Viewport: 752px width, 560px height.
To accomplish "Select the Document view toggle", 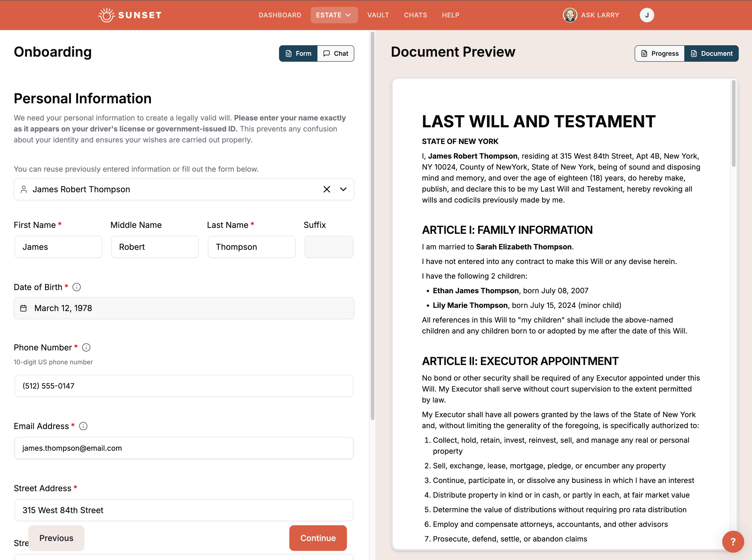I will pos(711,53).
